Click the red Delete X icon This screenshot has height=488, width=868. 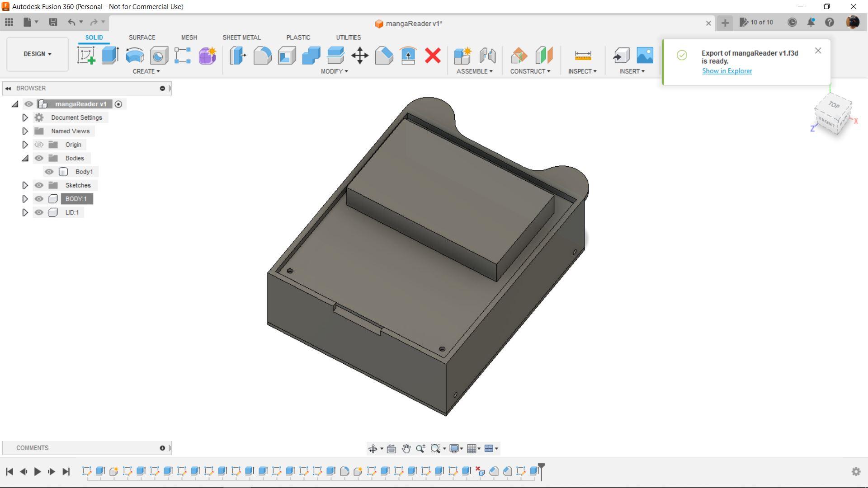point(433,56)
